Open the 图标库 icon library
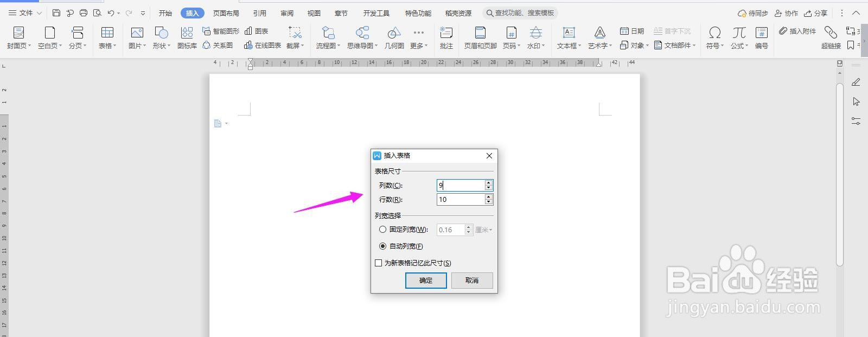Viewport: 868px width, 337px height. pos(187,38)
